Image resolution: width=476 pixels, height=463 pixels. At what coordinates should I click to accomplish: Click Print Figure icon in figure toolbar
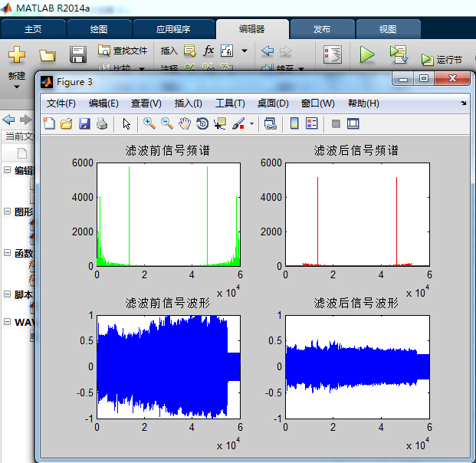point(102,123)
